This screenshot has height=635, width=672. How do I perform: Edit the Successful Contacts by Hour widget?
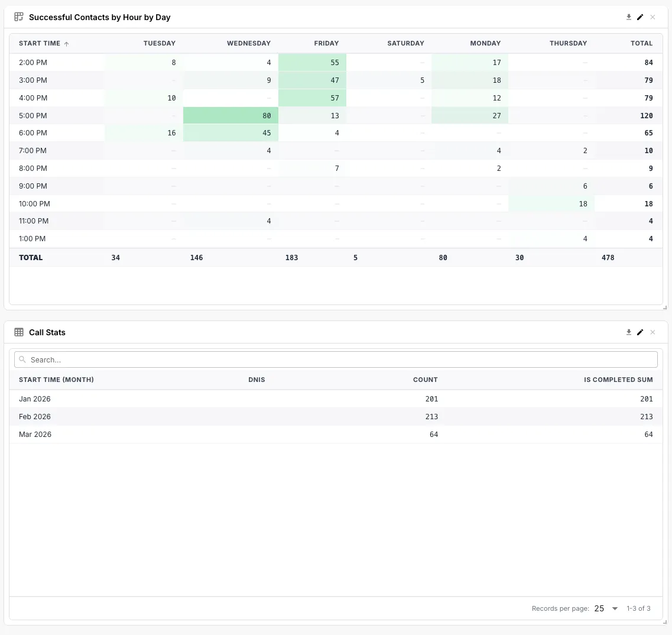coord(640,17)
